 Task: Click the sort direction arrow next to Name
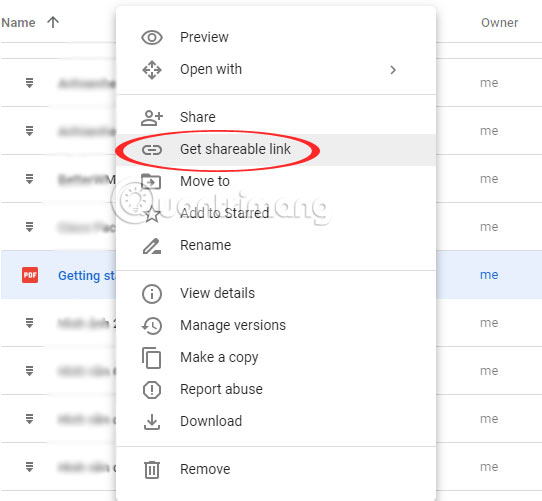pos(53,22)
